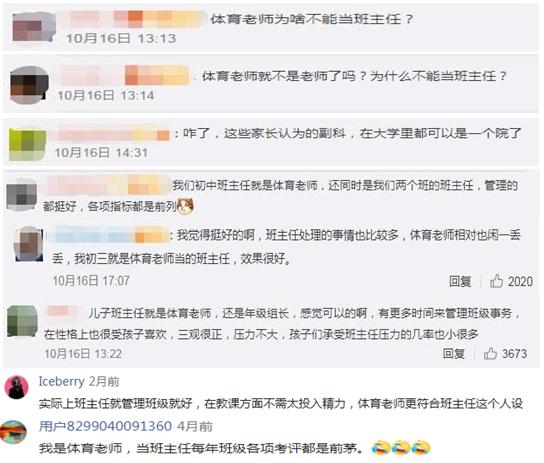Open Iceberry's user profile name

[61, 381]
